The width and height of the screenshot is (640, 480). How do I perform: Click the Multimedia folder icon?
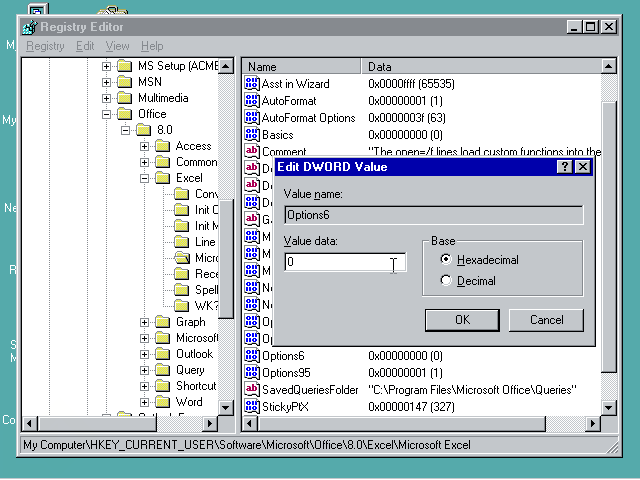124,98
